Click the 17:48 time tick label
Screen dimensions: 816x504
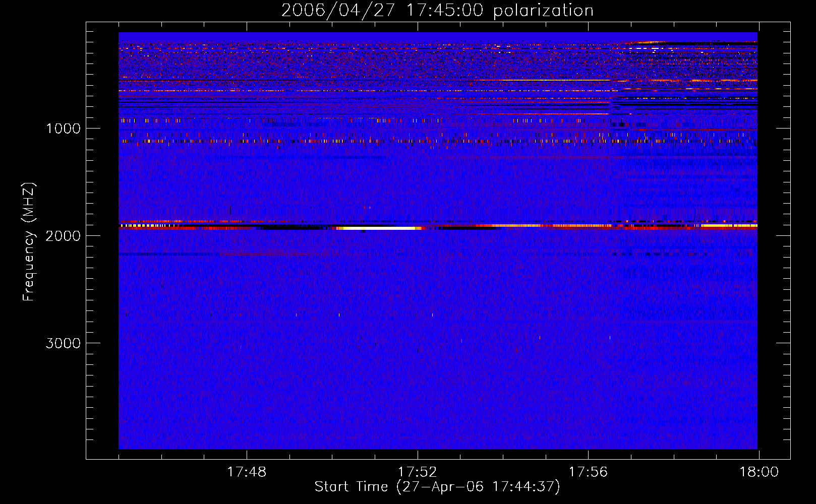[x=247, y=472]
